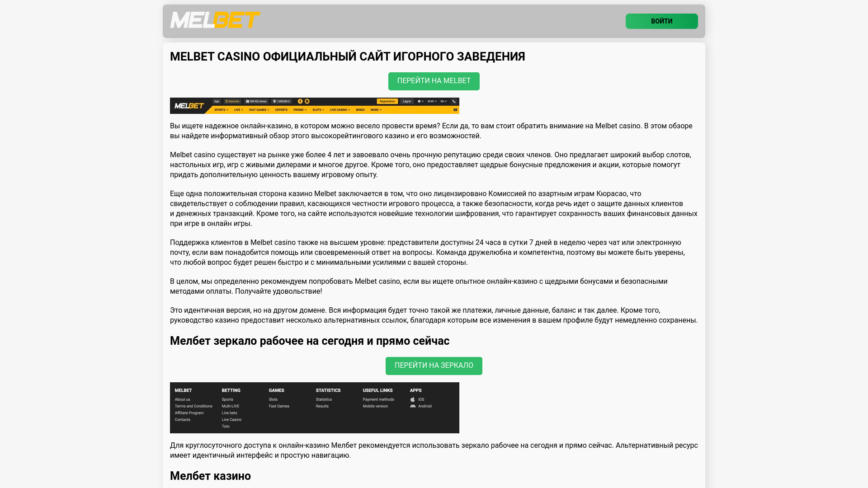Click Mobile version under USEFUL LINKS

point(375,406)
